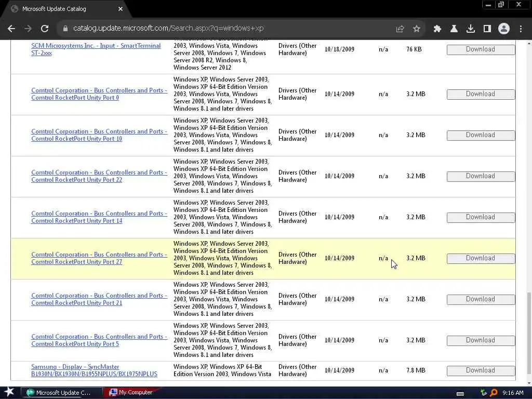
Task: Click the padlock site info icon
Action: click(65, 29)
